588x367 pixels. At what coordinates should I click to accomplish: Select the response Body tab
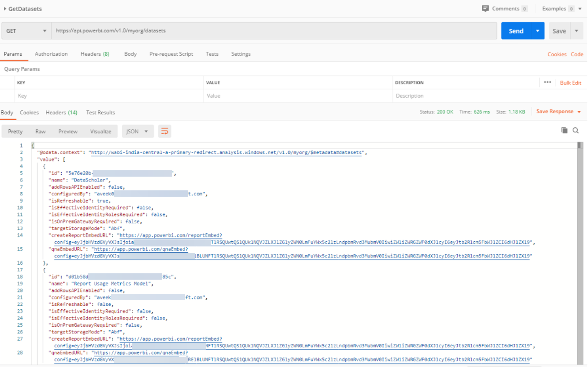point(7,112)
